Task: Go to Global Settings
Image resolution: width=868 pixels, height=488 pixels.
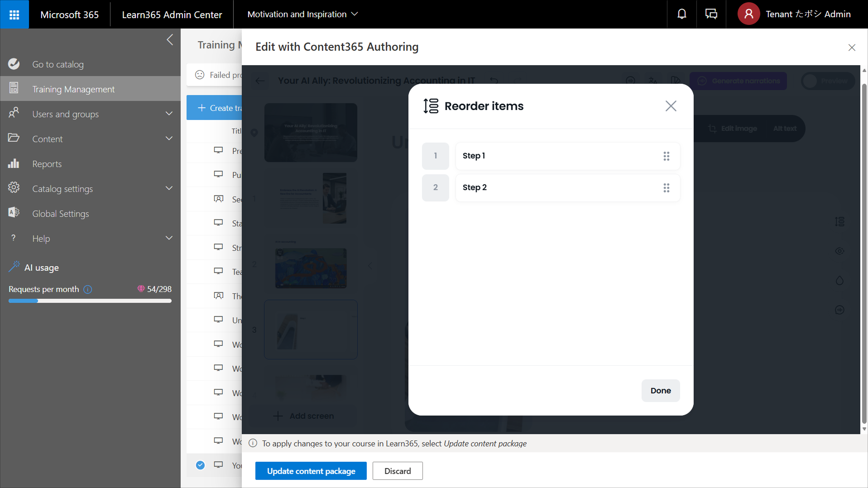Action: pyautogui.click(x=60, y=214)
